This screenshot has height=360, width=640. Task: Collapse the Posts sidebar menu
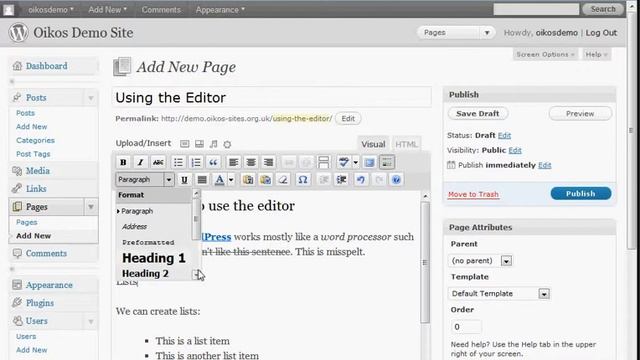click(x=91, y=98)
